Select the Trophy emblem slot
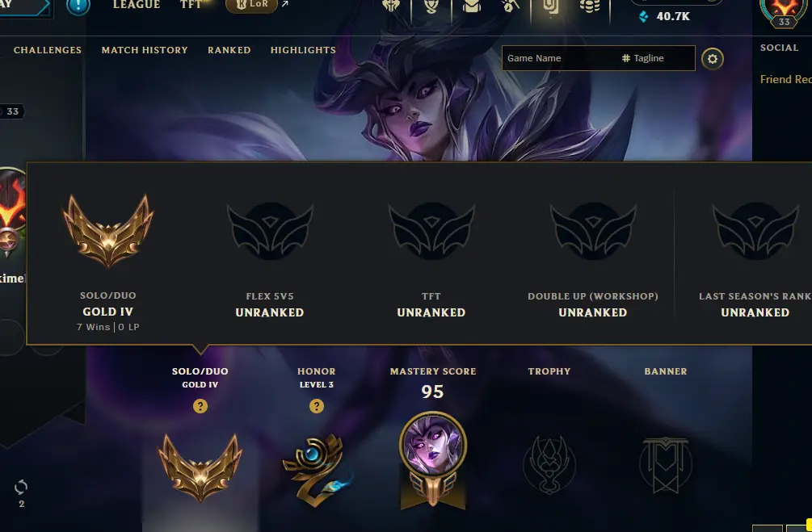 click(549, 464)
